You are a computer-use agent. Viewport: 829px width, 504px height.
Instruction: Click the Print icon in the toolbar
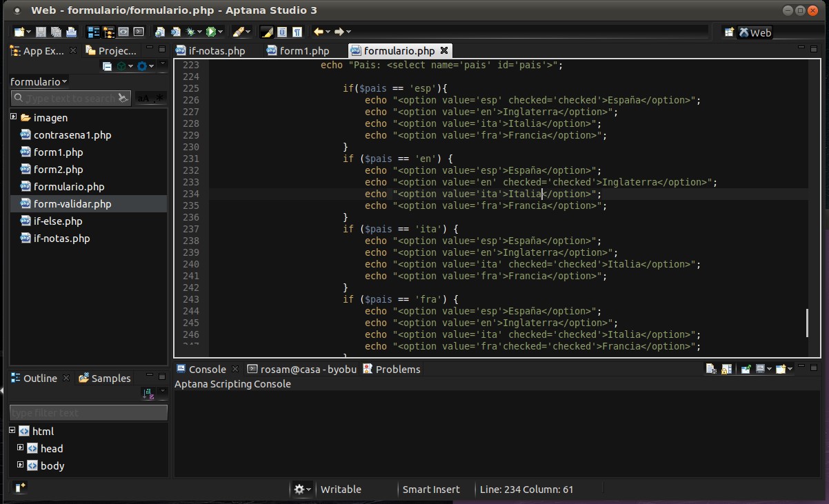coord(71,32)
